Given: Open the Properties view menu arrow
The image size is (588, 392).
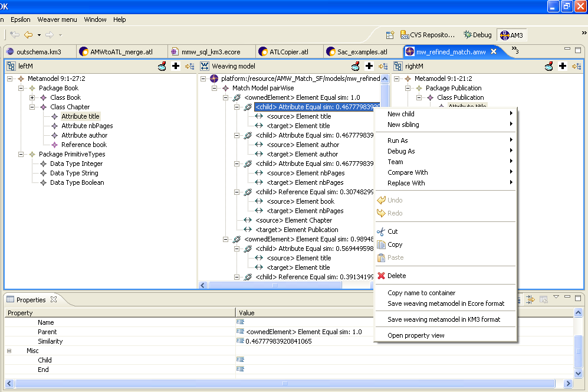Looking at the screenshot, I should 556,298.
